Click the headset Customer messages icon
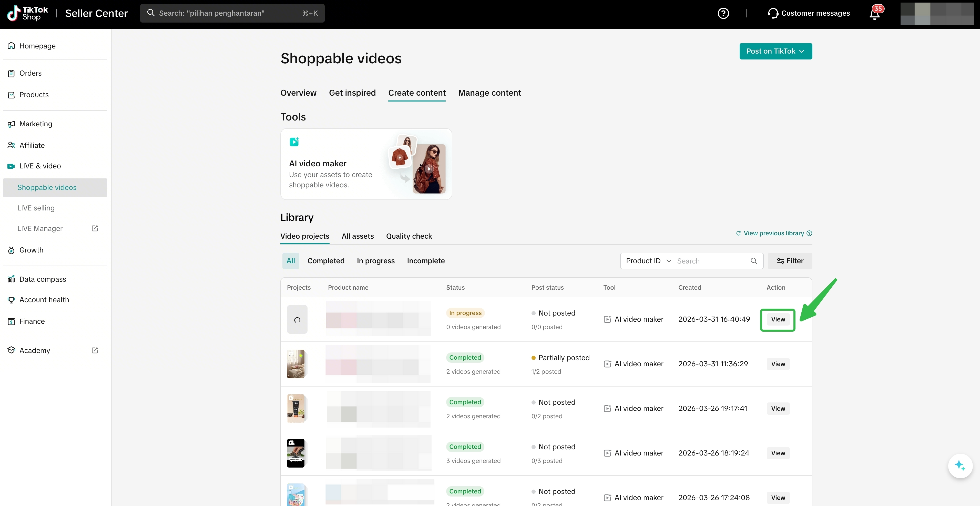Image resolution: width=980 pixels, height=506 pixels. click(x=773, y=13)
